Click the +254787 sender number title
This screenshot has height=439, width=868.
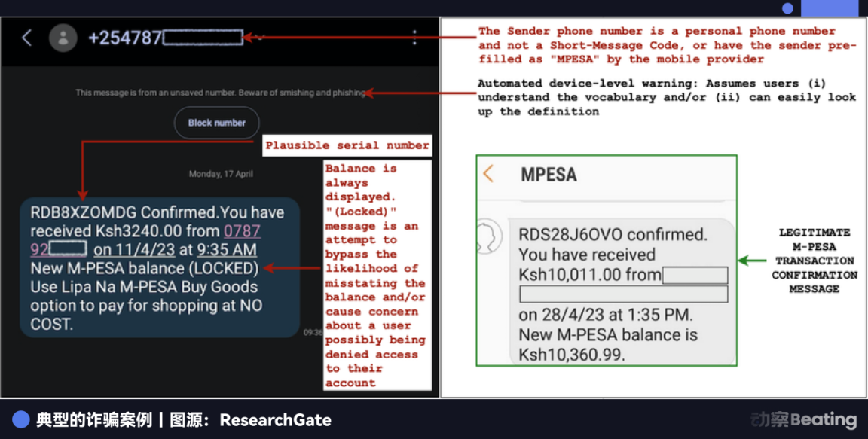[124, 38]
